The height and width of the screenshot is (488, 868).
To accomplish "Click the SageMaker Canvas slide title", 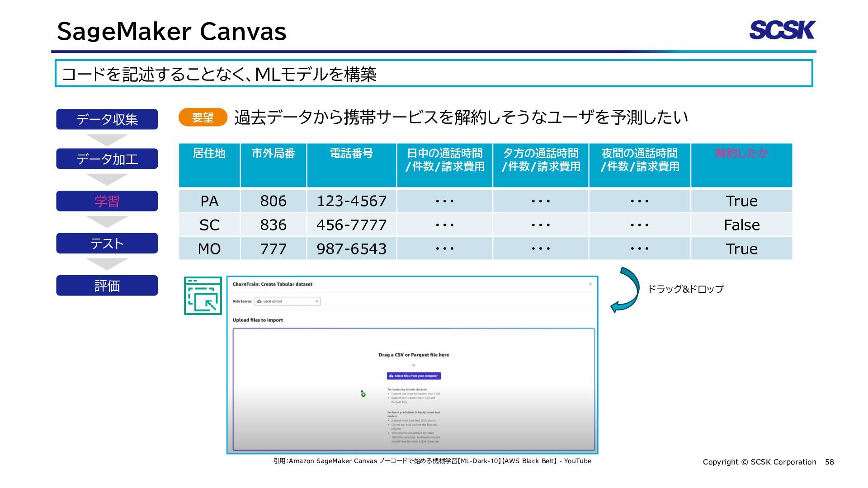I will 172,32.
